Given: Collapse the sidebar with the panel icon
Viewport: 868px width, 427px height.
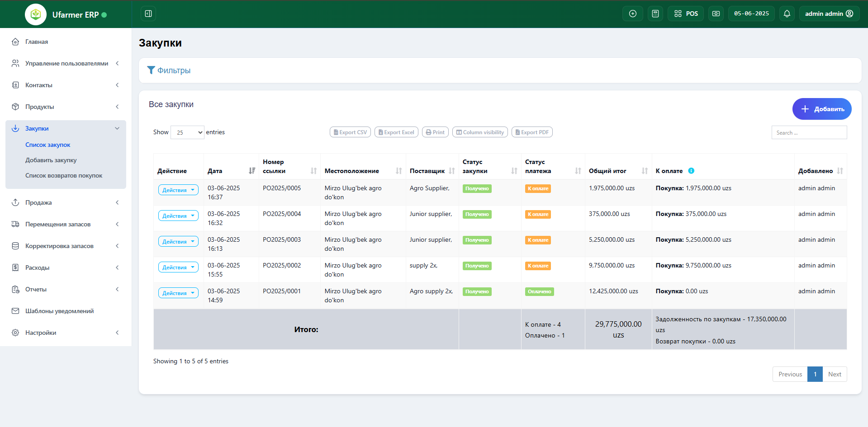Looking at the screenshot, I should coord(148,14).
